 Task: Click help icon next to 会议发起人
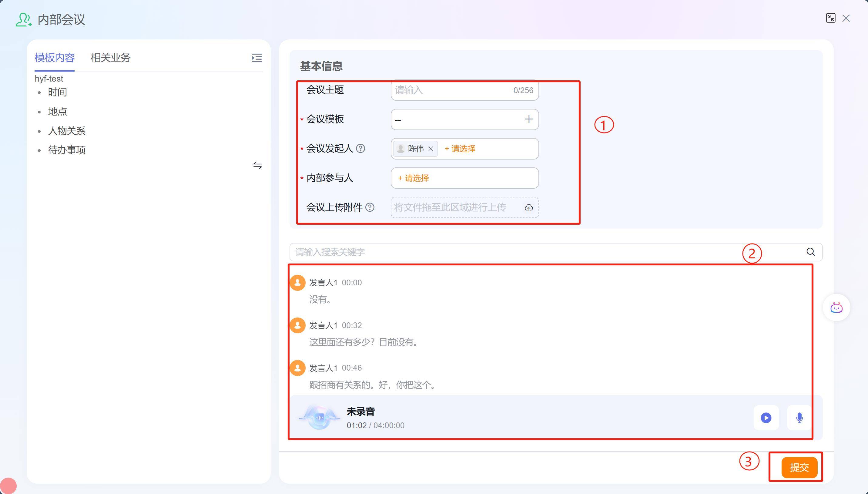(x=360, y=149)
